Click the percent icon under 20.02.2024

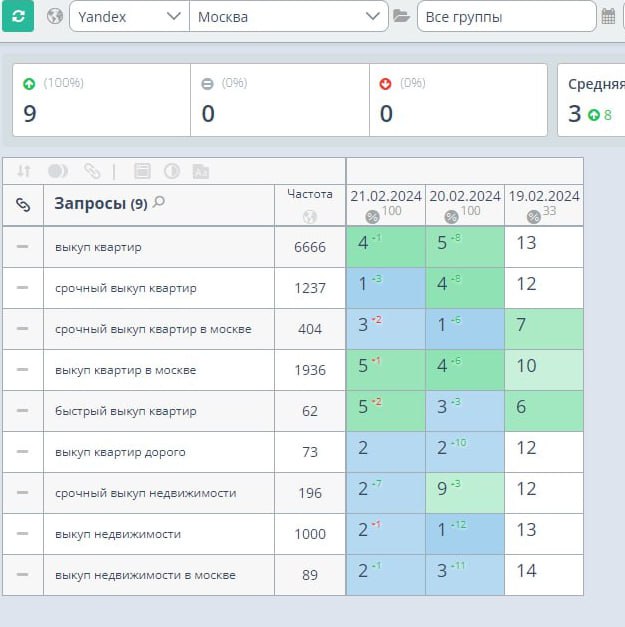click(451, 217)
